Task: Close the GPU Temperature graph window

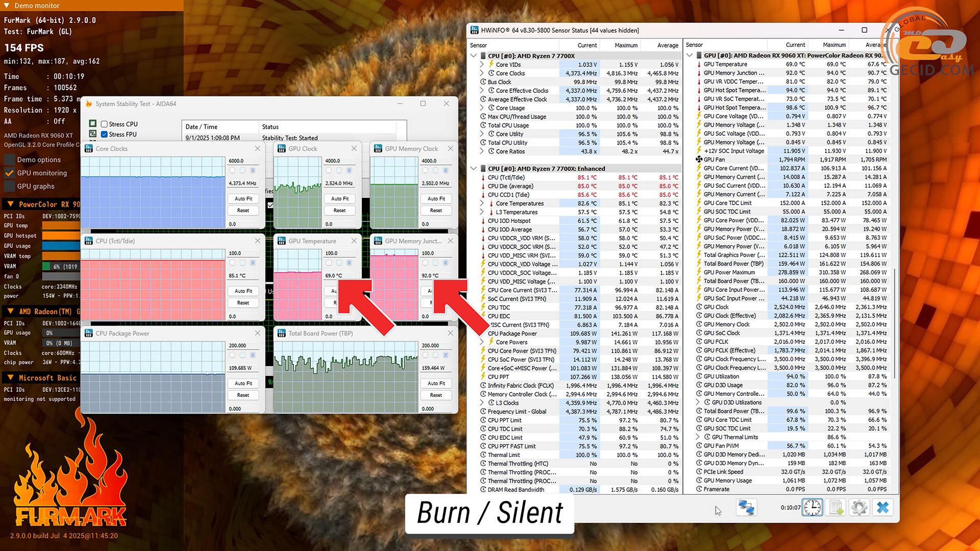Action: 354,241
